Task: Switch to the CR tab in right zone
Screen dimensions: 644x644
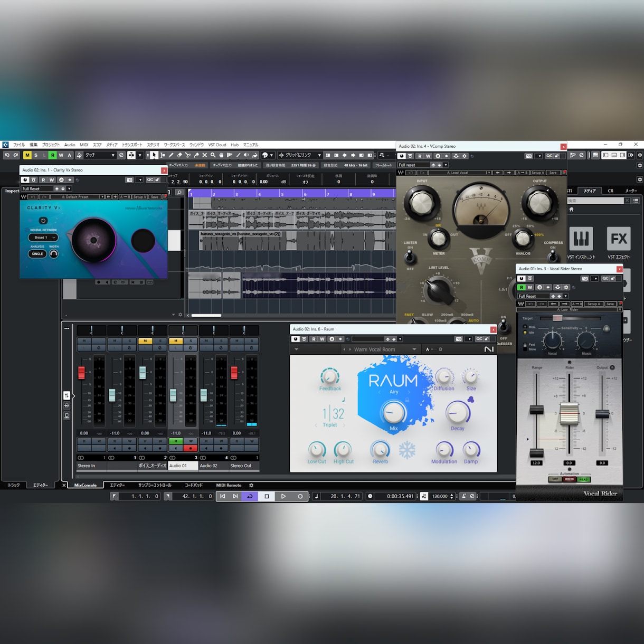Action: [x=611, y=191]
